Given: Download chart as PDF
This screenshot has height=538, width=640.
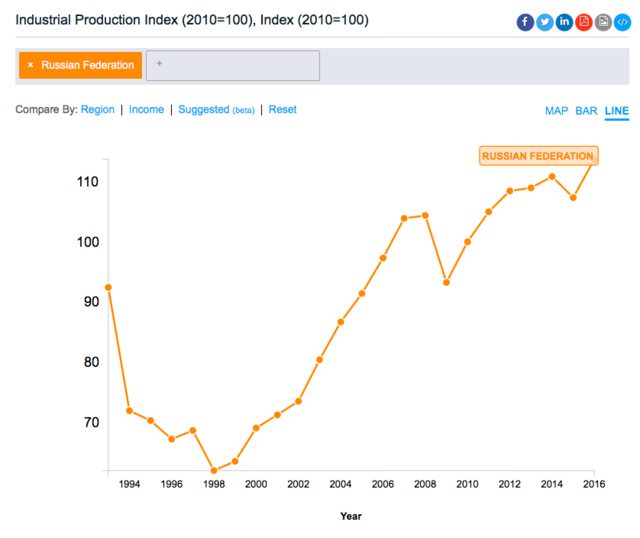Looking at the screenshot, I should pos(584,22).
